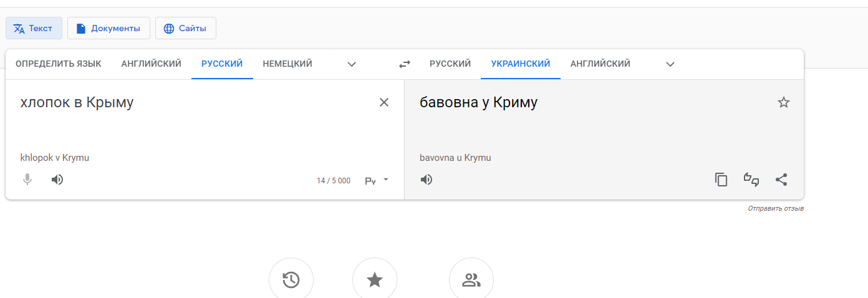This screenshot has height=298, width=868.
Task: Save the translation with the star
Action: pos(784,102)
